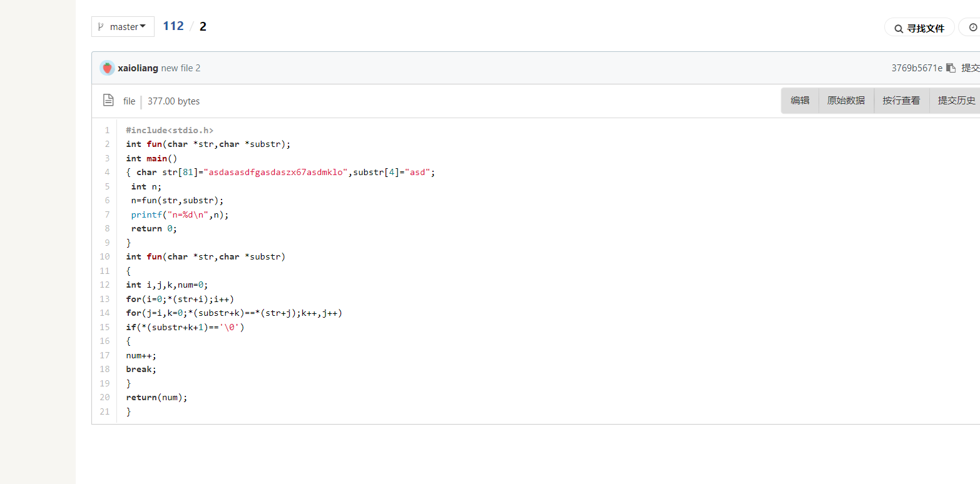Click the 寻找文件 find file button

tap(919, 28)
